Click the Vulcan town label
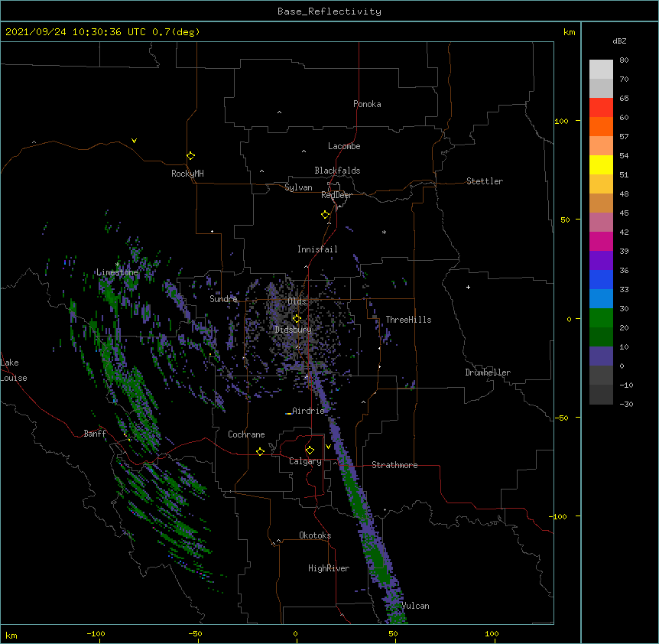Screen dimensions: 659x644 (415, 606)
